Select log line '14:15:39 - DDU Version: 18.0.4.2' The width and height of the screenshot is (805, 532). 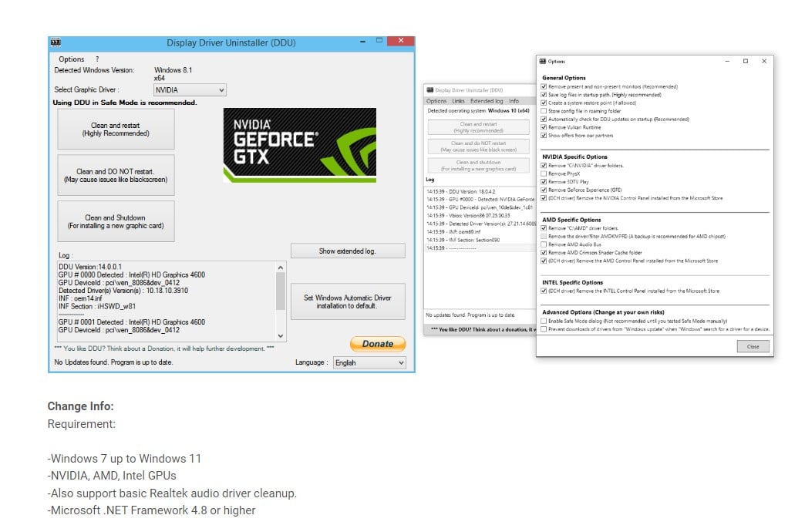(461, 191)
